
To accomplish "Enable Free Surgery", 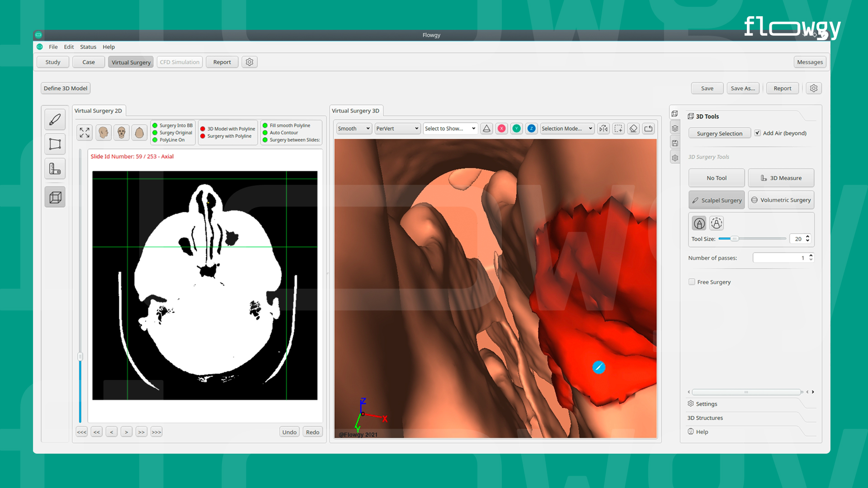I will (692, 282).
